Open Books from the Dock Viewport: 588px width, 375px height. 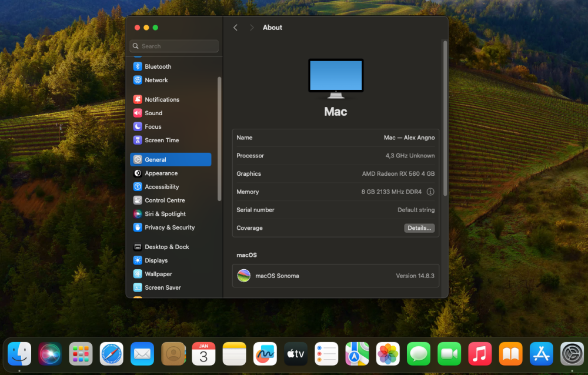511,354
